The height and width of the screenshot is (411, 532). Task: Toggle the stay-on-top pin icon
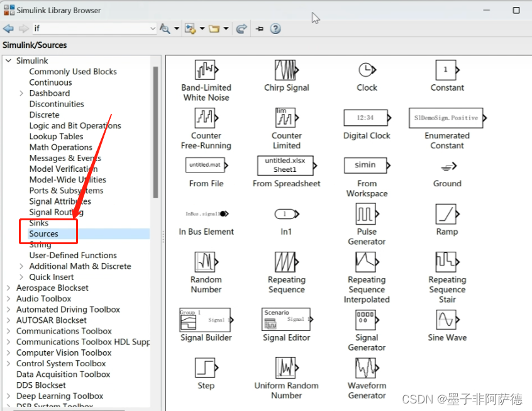point(260,29)
